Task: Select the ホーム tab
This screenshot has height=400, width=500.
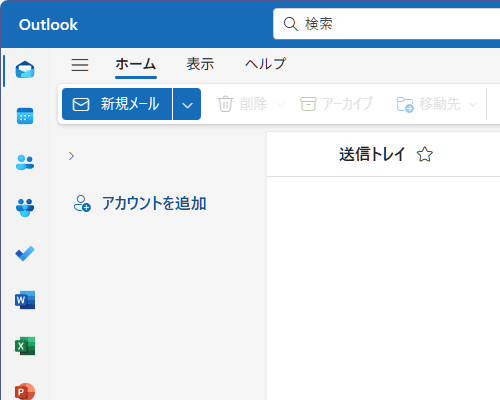Action: point(136,64)
